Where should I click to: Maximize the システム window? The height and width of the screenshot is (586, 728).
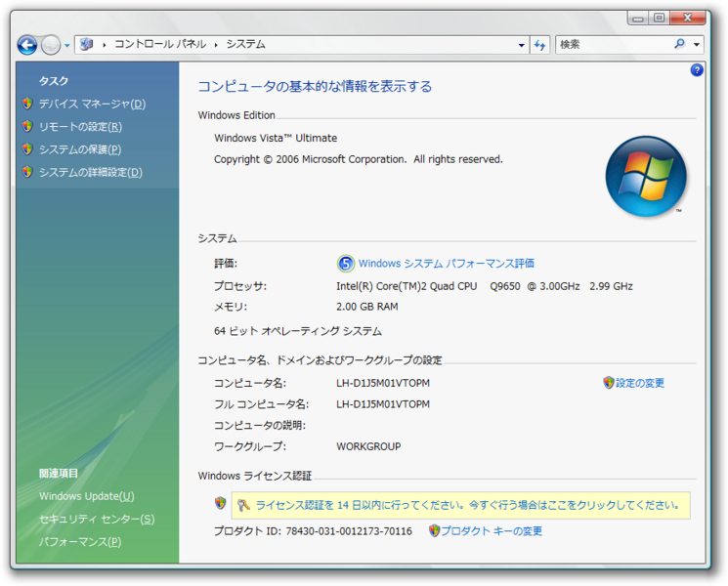click(x=659, y=19)
